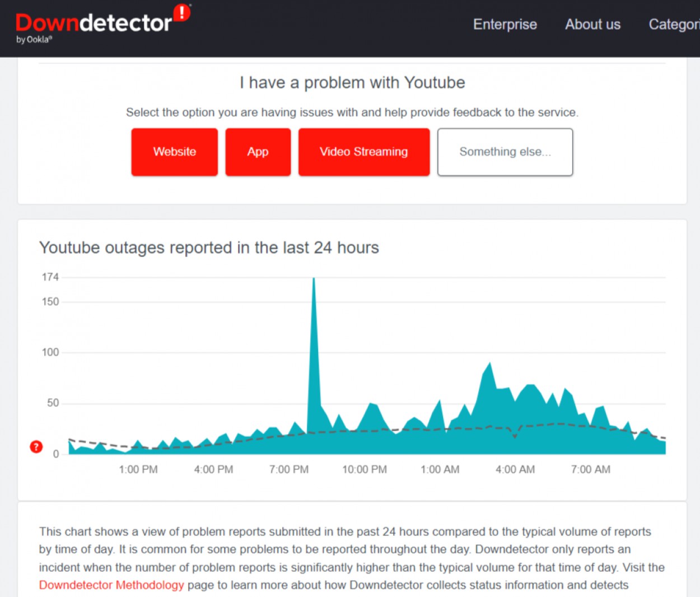Report a Website problem
The width and height of the screenshot is (700, 597).
175,152
